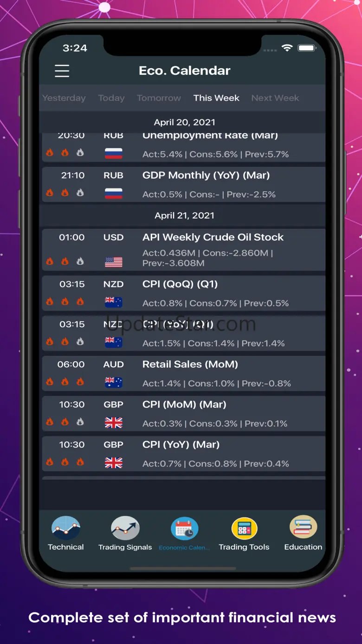
Task: Tap the Economic Calendar icon
Action: coord(184,528)
